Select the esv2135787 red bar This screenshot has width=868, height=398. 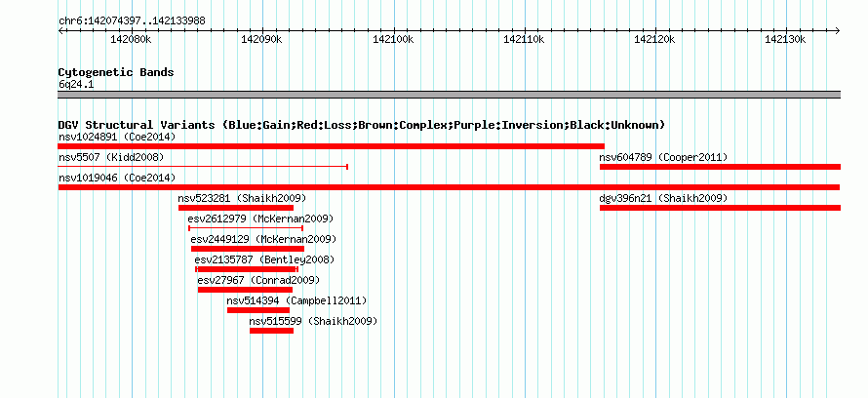247,269
